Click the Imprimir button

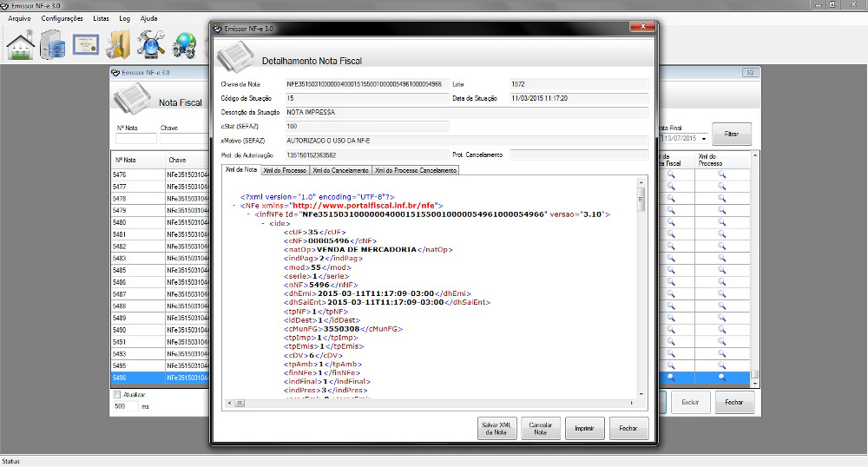(x=585, y=428)
